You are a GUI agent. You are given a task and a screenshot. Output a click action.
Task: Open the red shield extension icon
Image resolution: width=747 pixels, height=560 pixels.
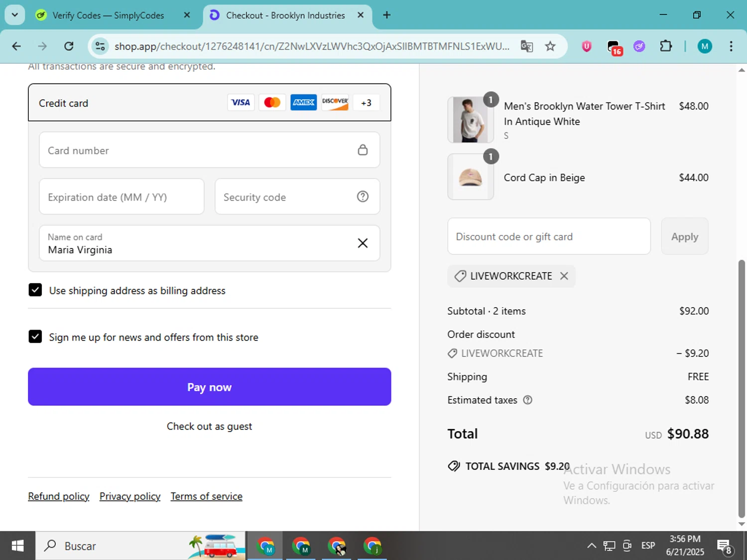point(587,46)
